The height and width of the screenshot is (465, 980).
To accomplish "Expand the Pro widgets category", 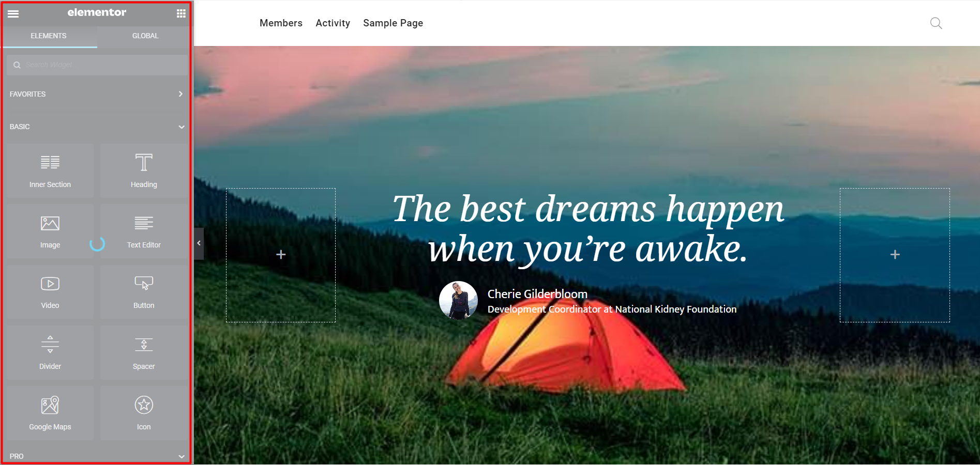I will tap(97, 456).
